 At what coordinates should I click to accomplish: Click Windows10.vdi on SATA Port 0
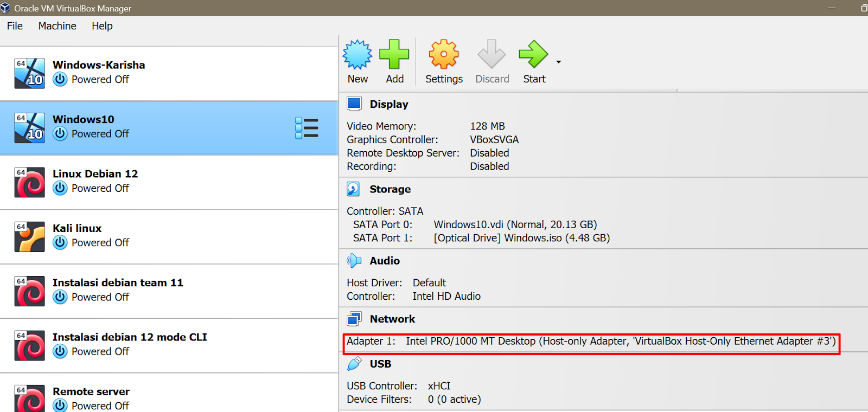pos(515,224)
